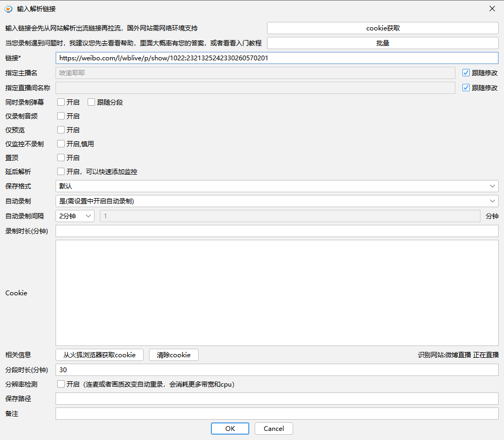Viewport: 504px width, 440px height.
Task: Turn on 仅预览 checkbox
Action: click(x=61, y=130)
